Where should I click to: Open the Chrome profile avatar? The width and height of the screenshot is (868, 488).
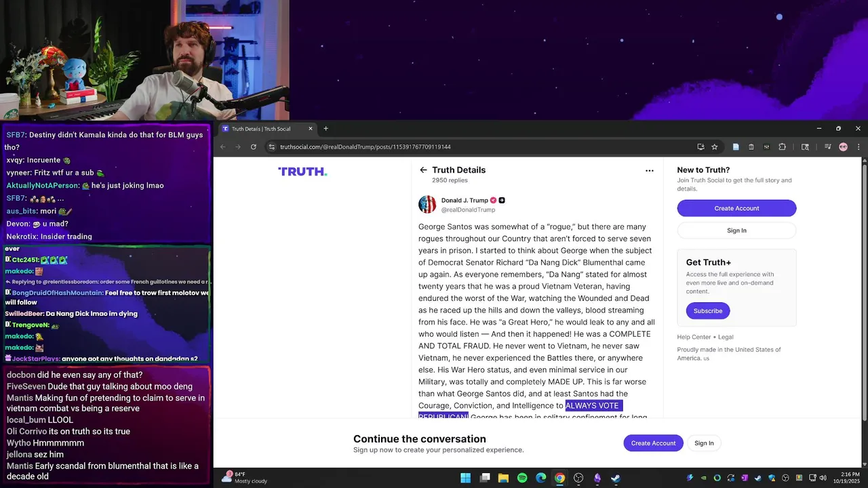(843, 146)
